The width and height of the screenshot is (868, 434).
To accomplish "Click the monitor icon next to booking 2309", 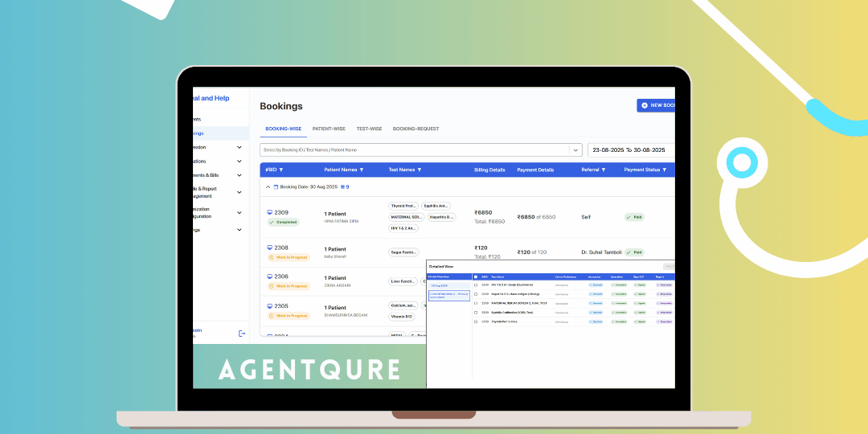I will click(x=269, y=212).
